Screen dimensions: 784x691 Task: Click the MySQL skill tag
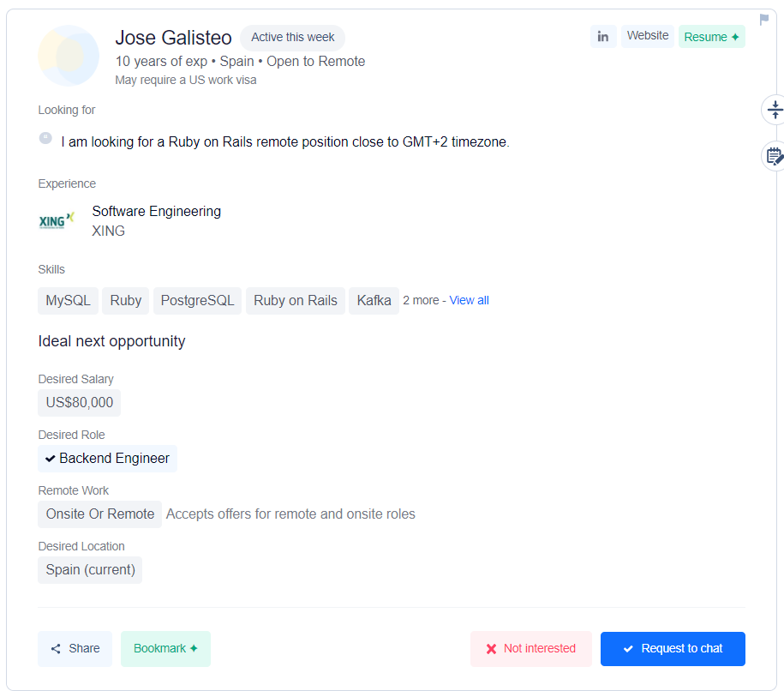coord(68,301)
